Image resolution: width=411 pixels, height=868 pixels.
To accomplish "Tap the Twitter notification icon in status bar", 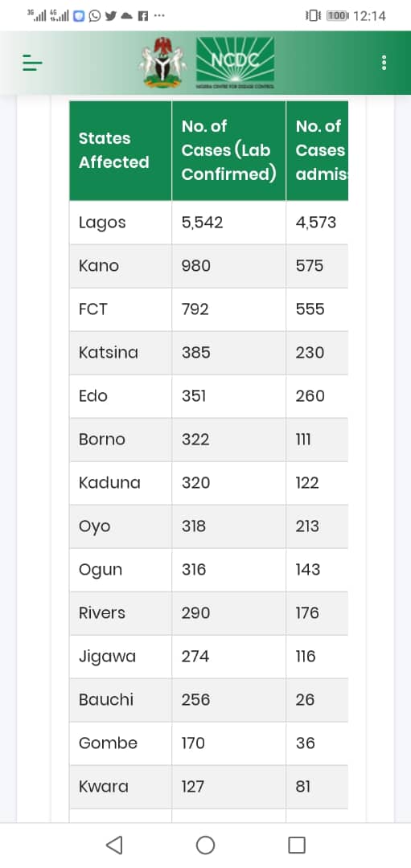I will point(110,16).
